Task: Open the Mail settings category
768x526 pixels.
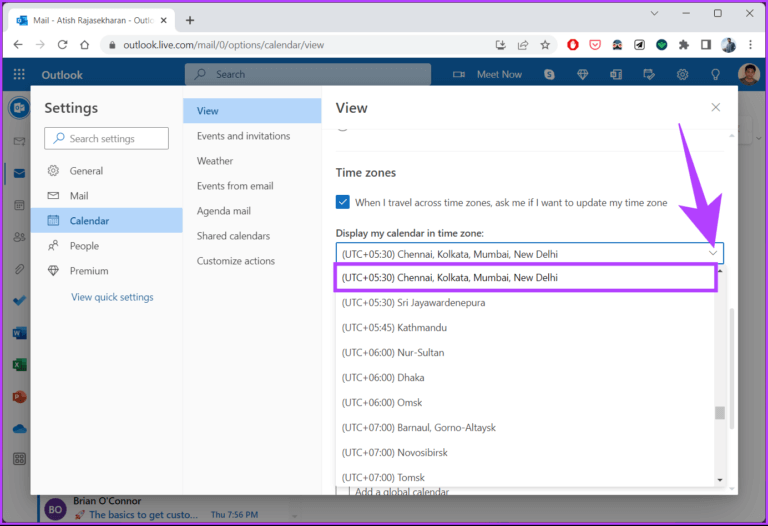Action: click(107, 196)
